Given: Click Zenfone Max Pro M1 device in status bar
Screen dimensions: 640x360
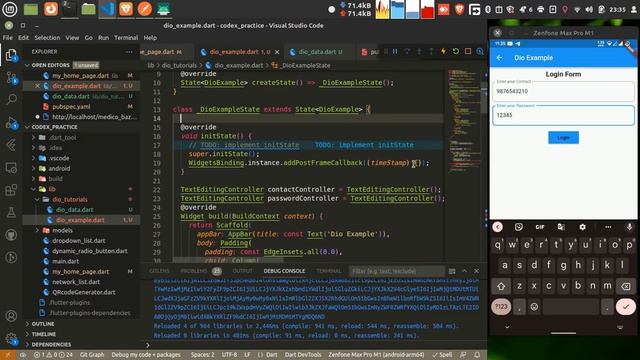Looking at the screenshot, I should click(x=376, y=355).
